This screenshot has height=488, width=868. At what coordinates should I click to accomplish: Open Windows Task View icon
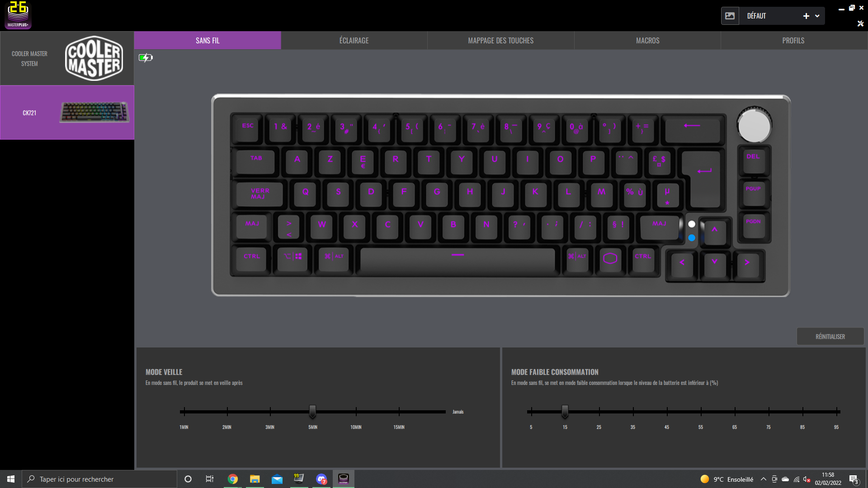coord(209,479)
